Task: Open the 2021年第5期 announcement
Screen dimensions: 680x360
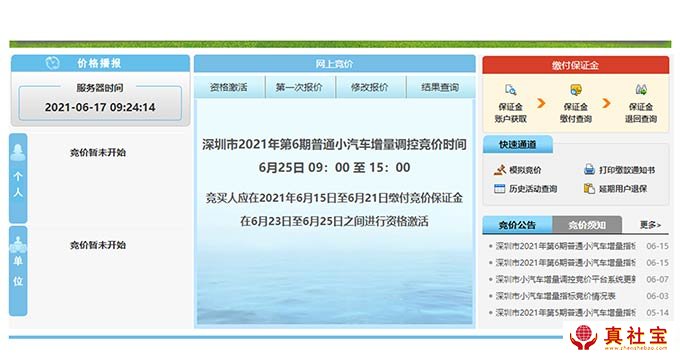Action: click(x=566, y=312)
